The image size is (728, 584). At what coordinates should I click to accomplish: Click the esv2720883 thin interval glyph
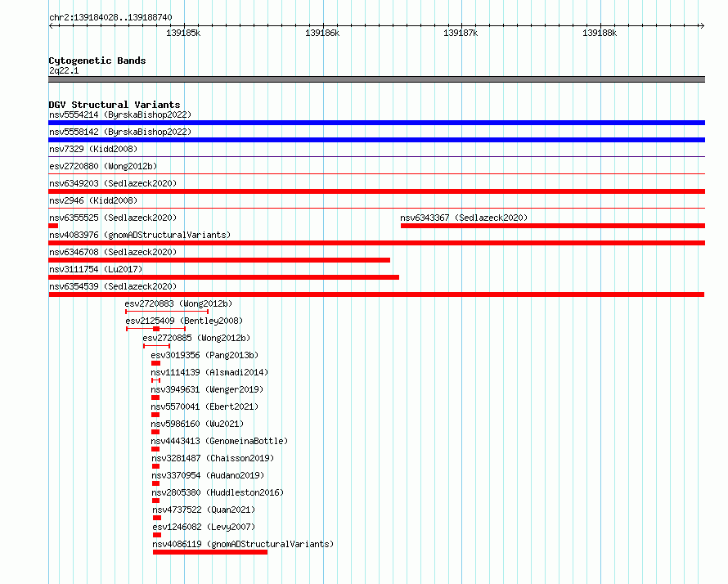pyautogui.click(x=167, y=312)
